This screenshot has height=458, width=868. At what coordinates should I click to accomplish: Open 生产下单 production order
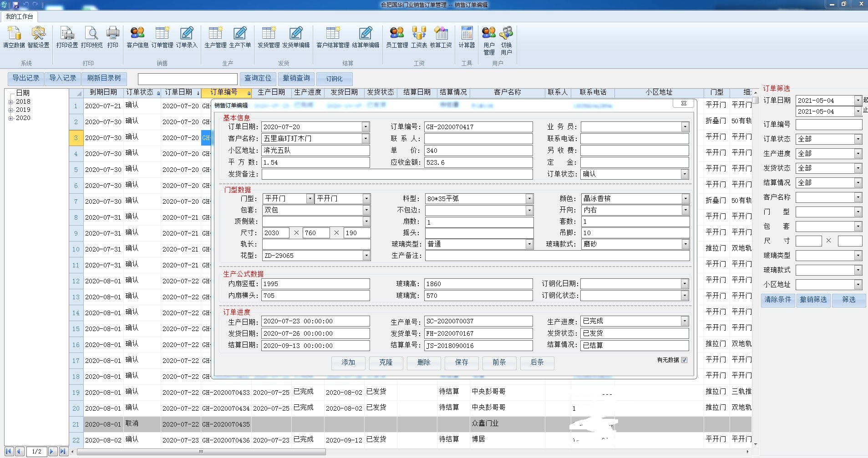click(x=240, y=37)
